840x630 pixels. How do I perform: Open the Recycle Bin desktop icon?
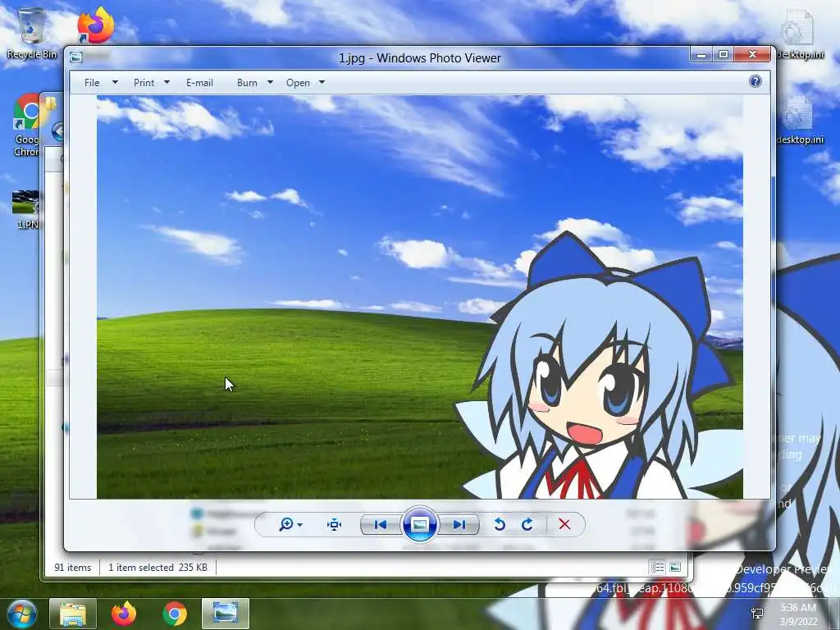[x=32, y=33]
